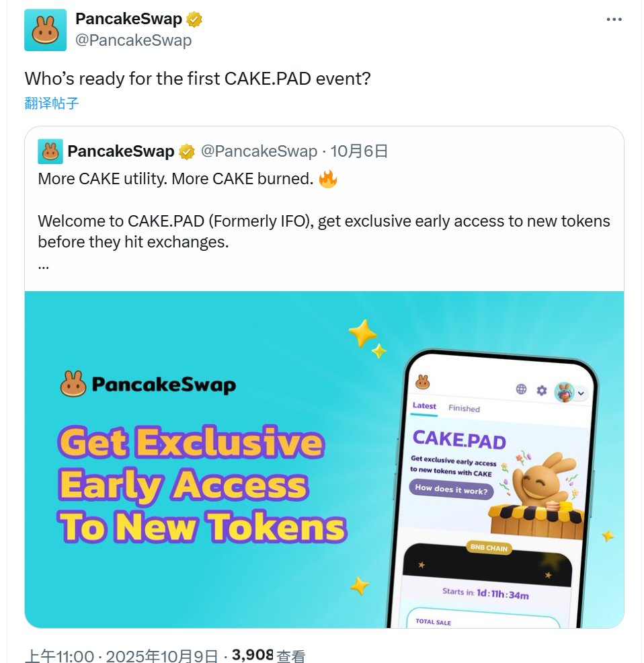
Task: Click the PancakeSwap bunny logo on the banner
Action: coord(73,384)
